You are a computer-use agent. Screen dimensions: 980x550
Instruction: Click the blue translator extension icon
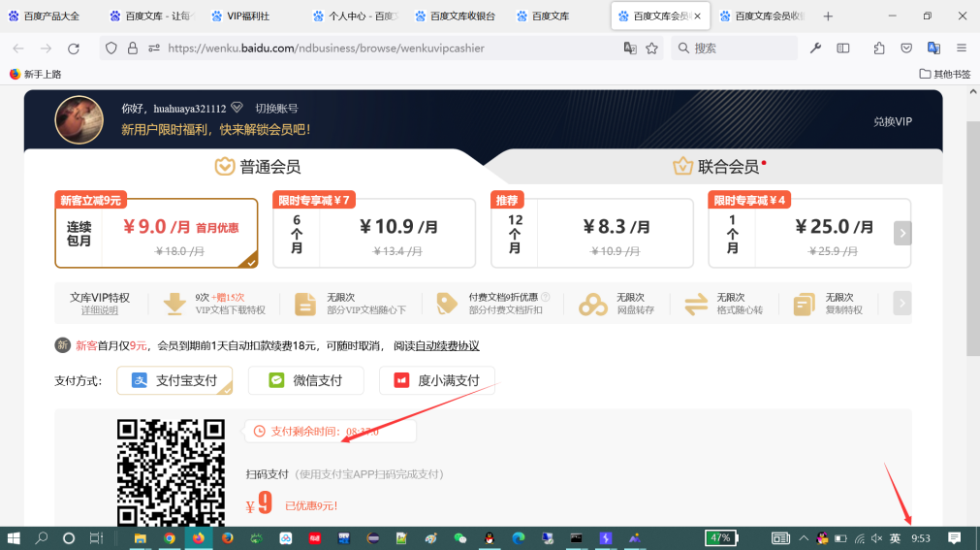pos(933,49)
